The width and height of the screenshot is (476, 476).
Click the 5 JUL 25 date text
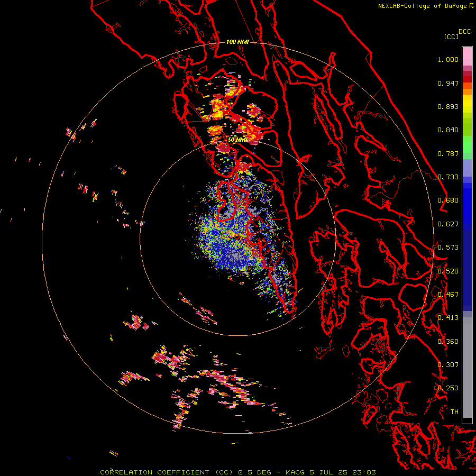(x=328, y=472)
